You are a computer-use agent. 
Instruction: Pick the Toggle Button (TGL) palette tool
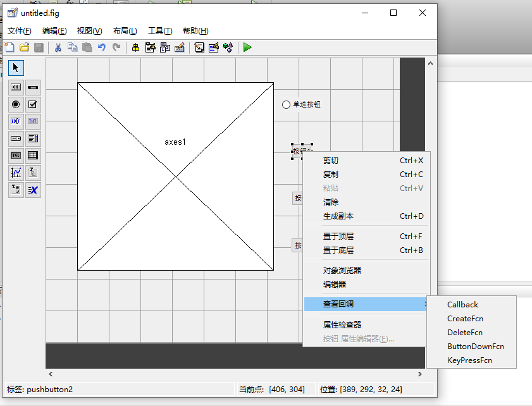(16, 156)
